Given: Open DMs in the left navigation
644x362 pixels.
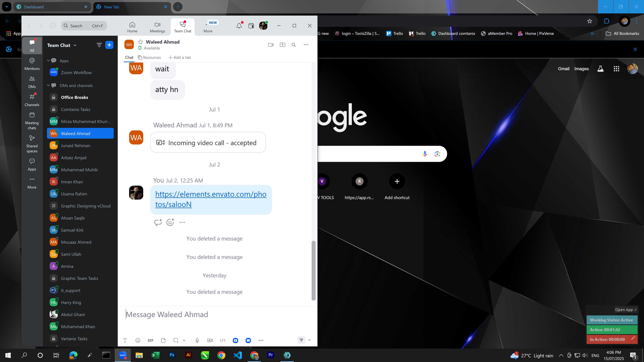Looking at the screenshot, I should [x=32, y=82].
